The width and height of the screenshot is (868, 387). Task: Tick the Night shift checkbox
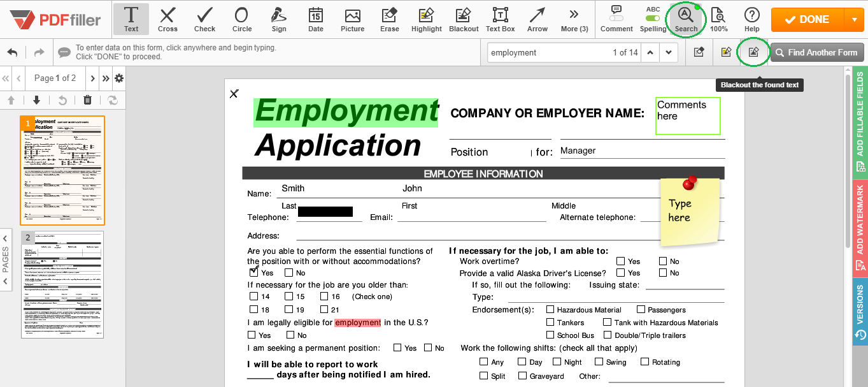pos(557,361)
